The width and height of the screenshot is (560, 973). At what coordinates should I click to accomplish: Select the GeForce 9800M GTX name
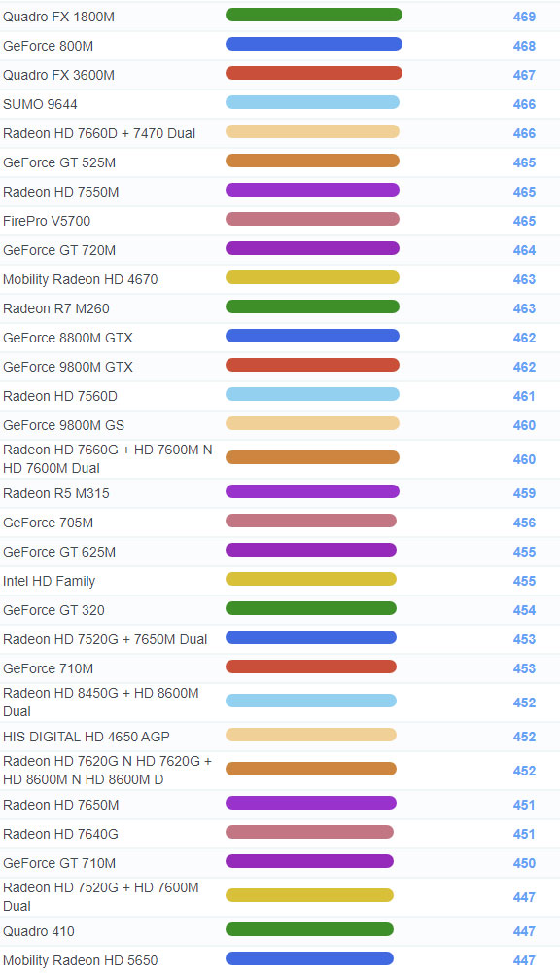coord(68,367)
